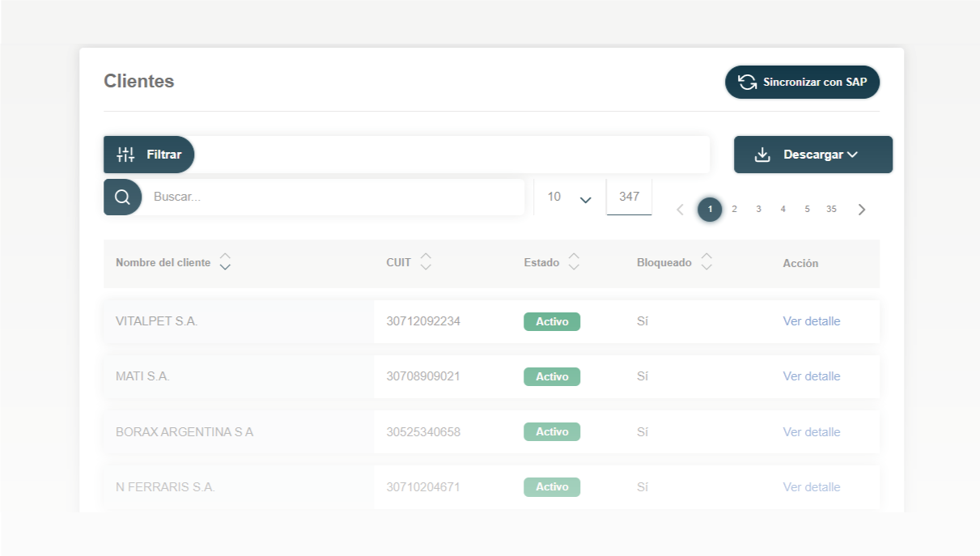This screenshot has width=980, height=556.
Task: View details of N FERRARIS S.A.
Action: tap(811, 487)
